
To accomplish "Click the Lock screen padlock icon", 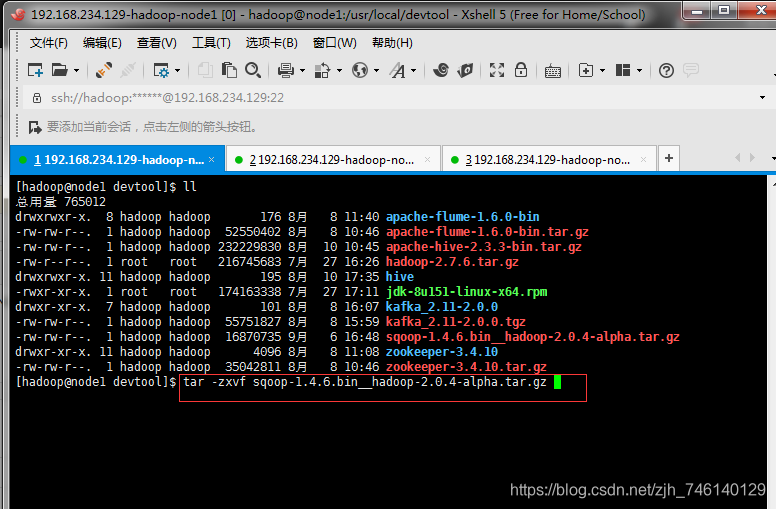I will pos(521,70).
